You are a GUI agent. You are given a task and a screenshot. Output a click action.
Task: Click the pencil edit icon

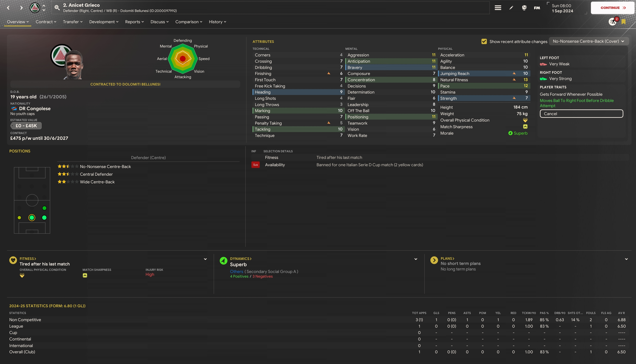[511, 8]
